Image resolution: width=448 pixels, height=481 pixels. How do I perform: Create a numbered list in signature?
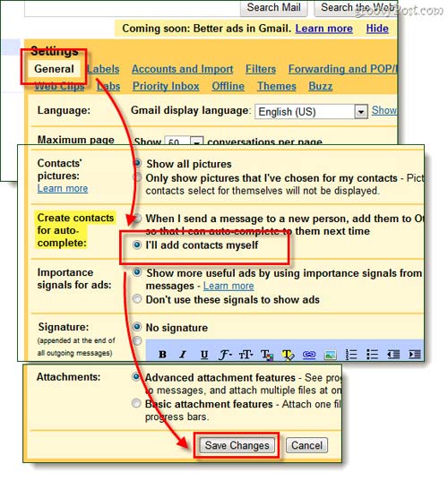tap(351, 355)
